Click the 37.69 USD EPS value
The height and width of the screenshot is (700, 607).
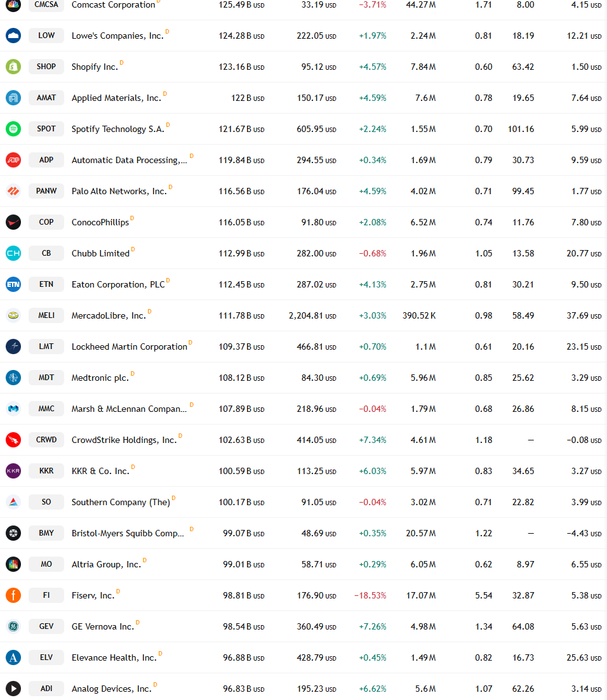[584, 315]
